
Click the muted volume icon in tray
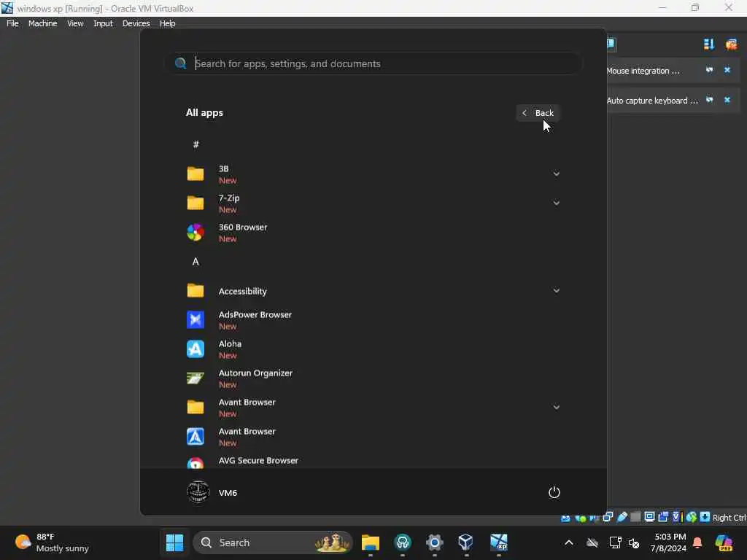634,542
